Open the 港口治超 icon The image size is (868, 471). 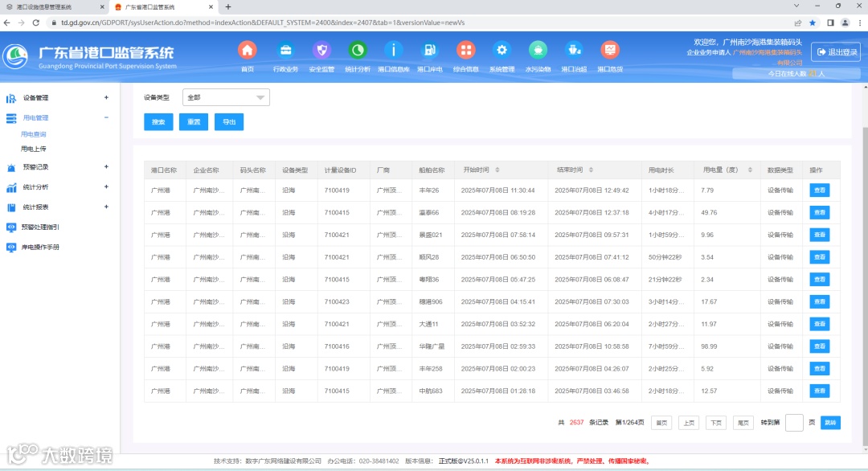(574, 51)
